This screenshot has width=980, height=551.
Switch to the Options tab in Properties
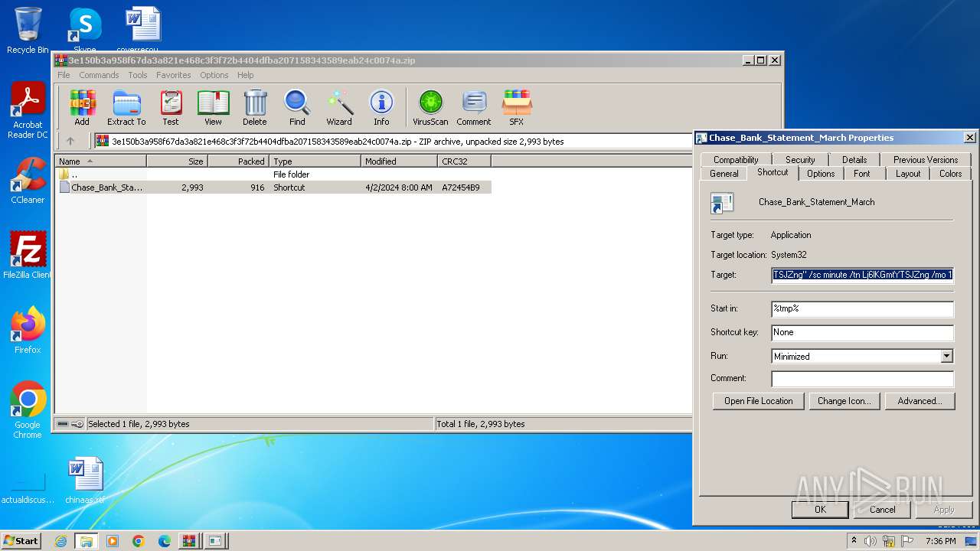coord(821,174)
